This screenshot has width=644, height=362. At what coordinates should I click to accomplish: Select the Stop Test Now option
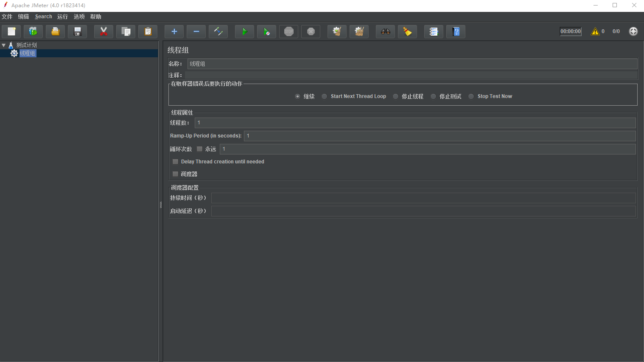pos(471,96)
